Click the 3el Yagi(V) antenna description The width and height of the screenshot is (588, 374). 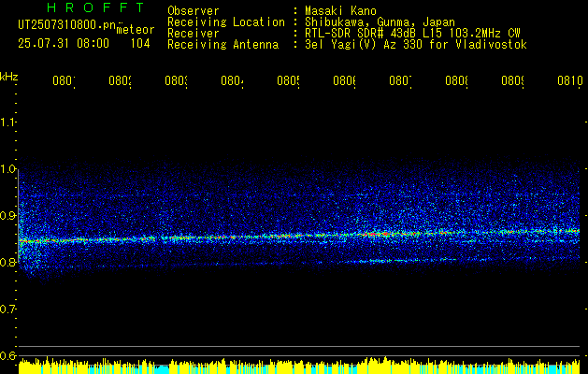[416, 45]
